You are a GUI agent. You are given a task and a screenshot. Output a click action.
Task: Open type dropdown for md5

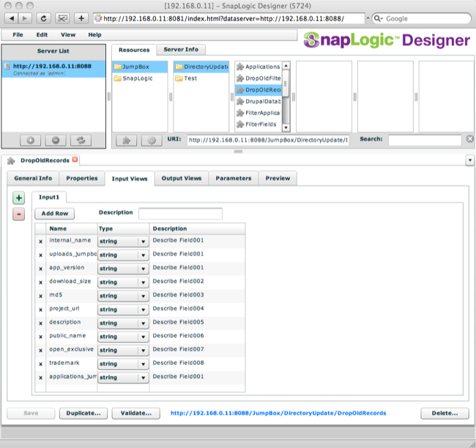click(x=123, y=296)
